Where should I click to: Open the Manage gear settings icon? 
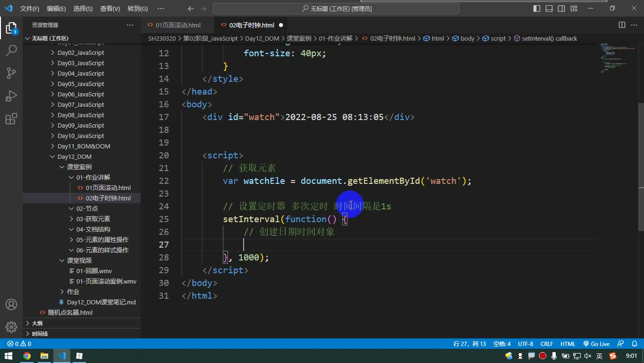11,327
